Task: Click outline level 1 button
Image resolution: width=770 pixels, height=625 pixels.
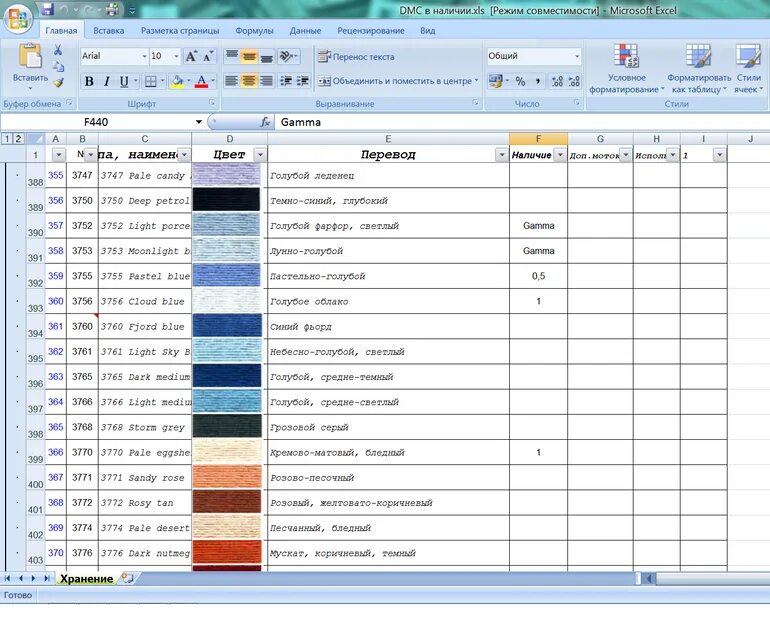Action: pos(7,139)
